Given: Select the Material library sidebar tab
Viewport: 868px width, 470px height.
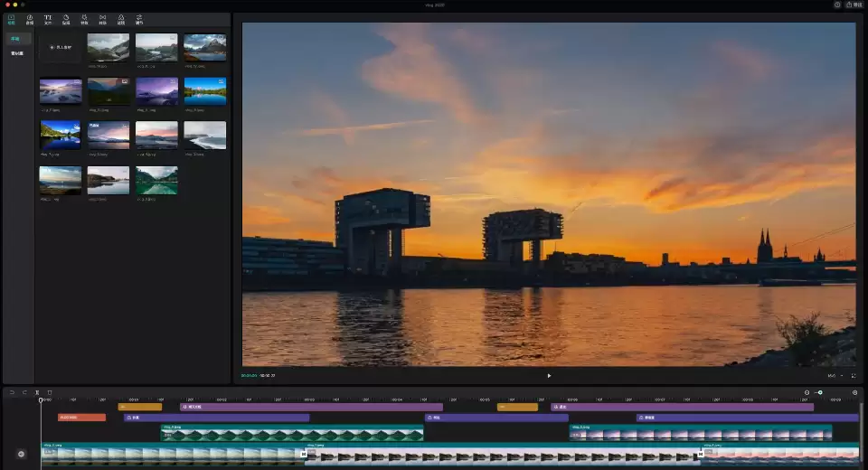Looking at the screenshot, I should 17,53.
